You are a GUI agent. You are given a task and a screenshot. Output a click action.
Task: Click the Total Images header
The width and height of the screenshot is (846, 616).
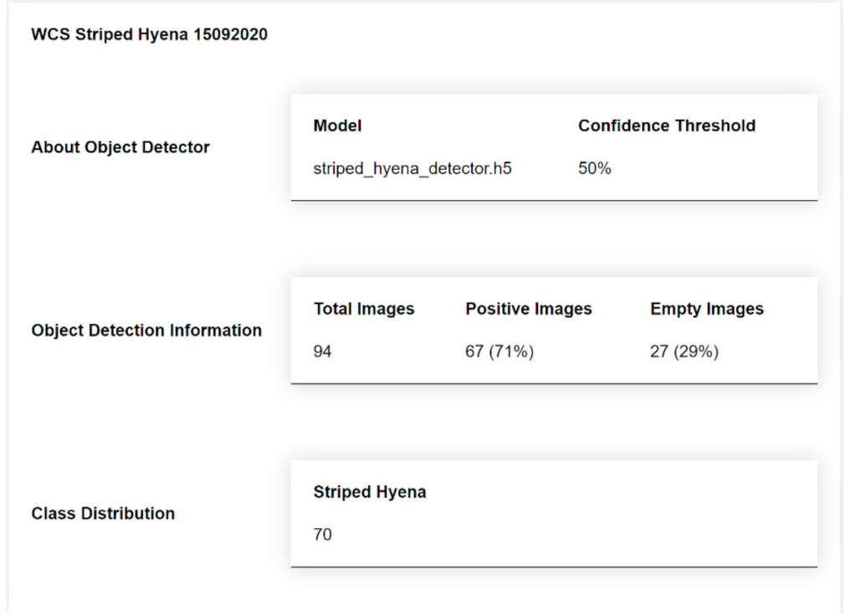click(364, 309)
